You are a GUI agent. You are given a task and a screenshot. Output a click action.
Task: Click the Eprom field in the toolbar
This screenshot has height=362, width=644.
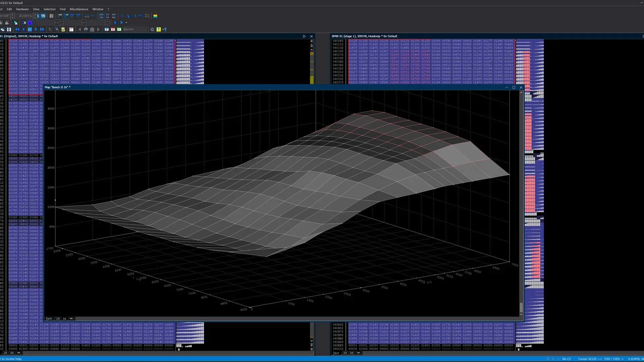coord(135,29)
